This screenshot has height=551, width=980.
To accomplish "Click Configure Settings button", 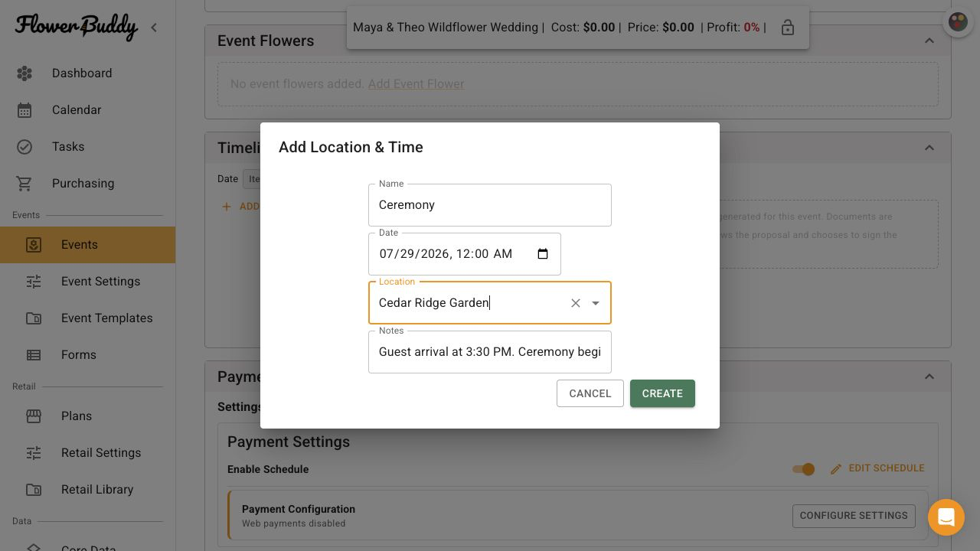I will click(x=854, y=516).
